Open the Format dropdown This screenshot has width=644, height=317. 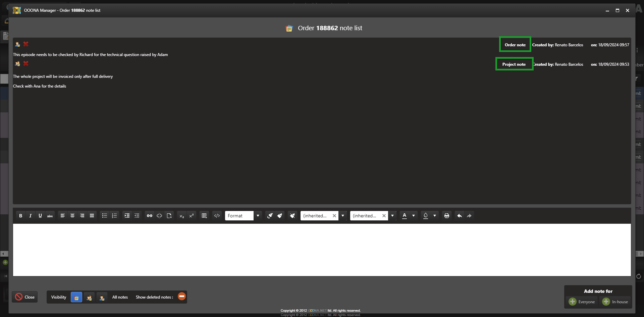point(258,216)
